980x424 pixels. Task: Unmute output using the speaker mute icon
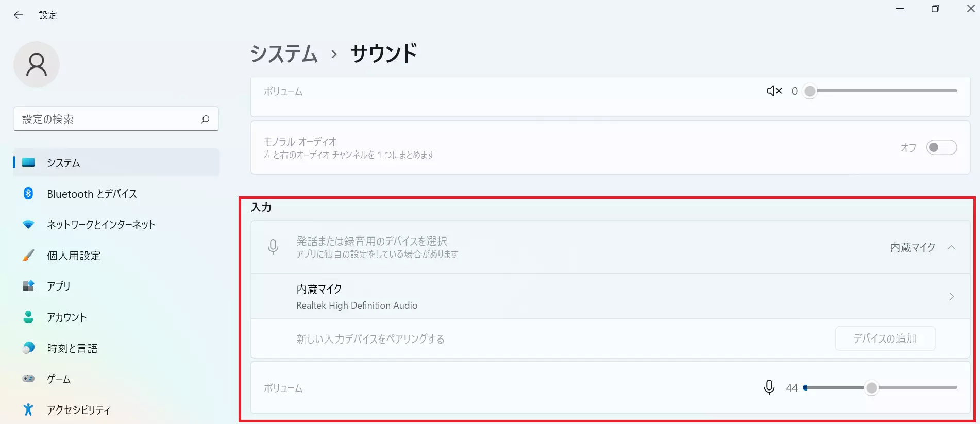[774, 91]
